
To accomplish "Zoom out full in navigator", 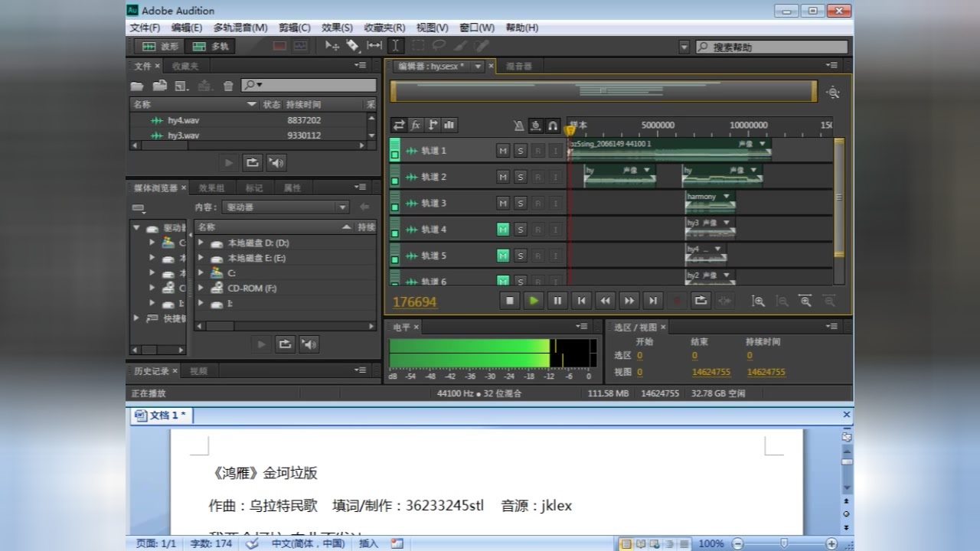I will [833, 93].
